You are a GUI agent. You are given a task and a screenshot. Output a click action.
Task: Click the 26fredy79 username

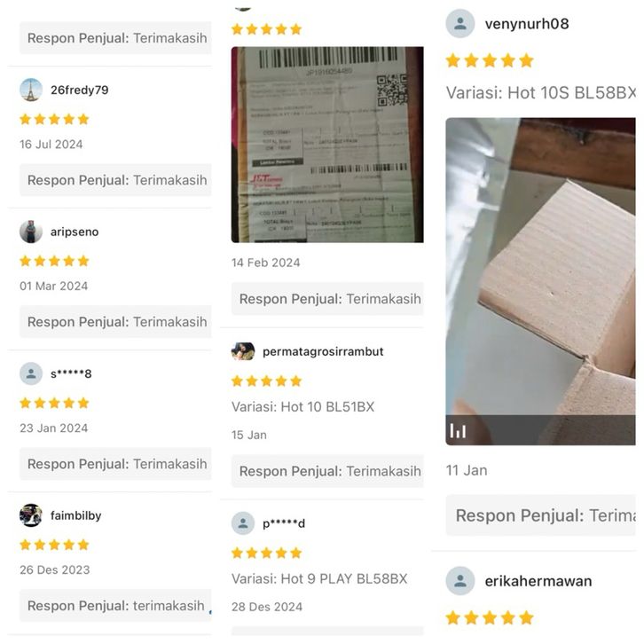point(80,90)
